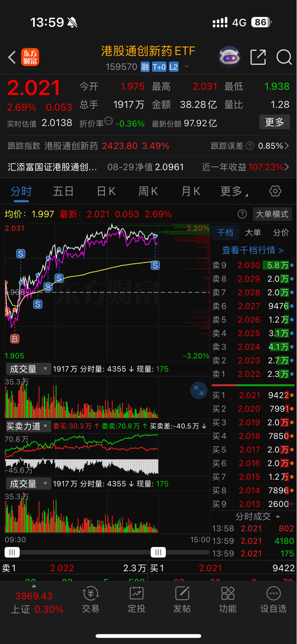Select 卖9 order row 2.030
This screenshot has height=644, width=297.
click(253, 265)
